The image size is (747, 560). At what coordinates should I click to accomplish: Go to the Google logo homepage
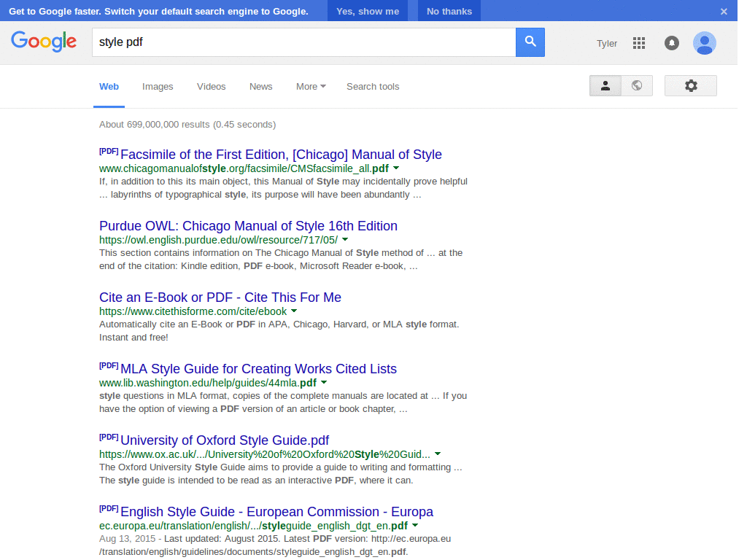tap(44, 42)
